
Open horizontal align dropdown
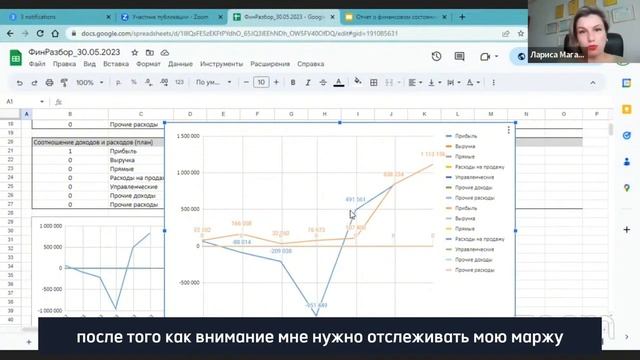(415, 83)
